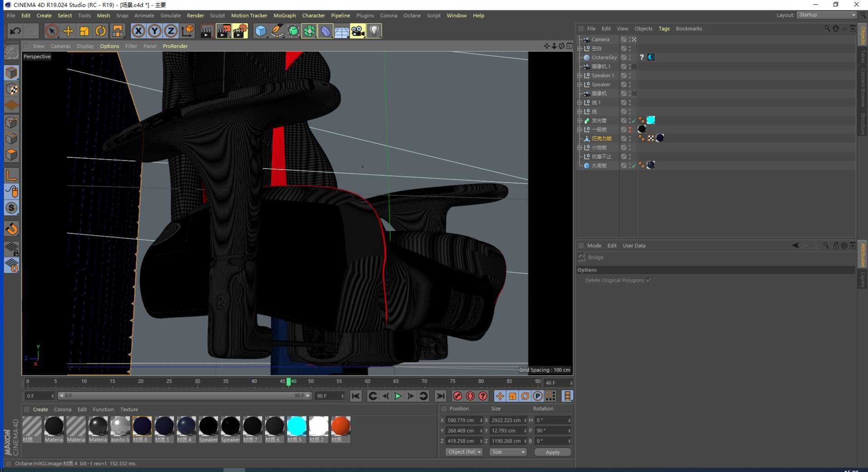
Task: Toggle Z axis lock
Action: 171,31
